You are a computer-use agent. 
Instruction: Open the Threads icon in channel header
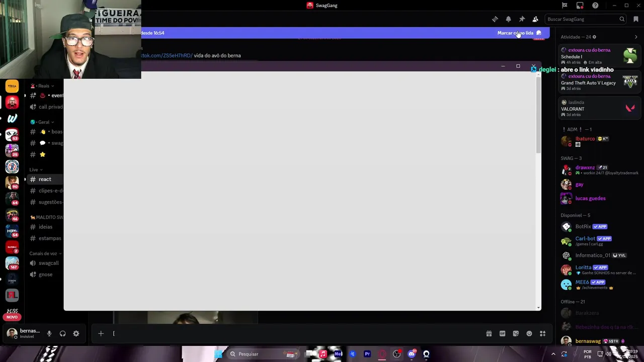[495, 19]
